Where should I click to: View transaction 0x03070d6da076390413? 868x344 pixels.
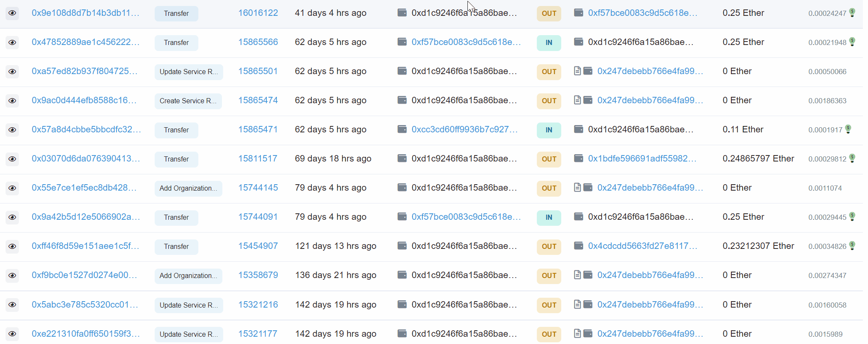point(86,159)
